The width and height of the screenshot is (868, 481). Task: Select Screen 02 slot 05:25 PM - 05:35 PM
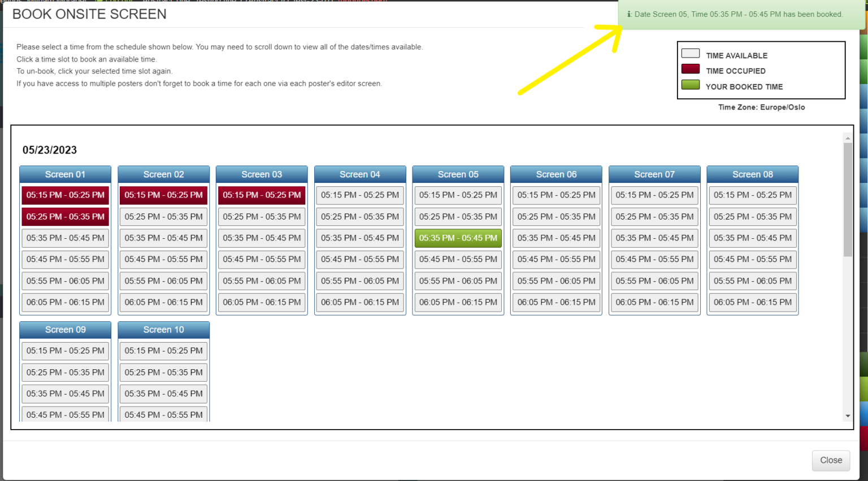pyautogui.click(x=163, y=216)
